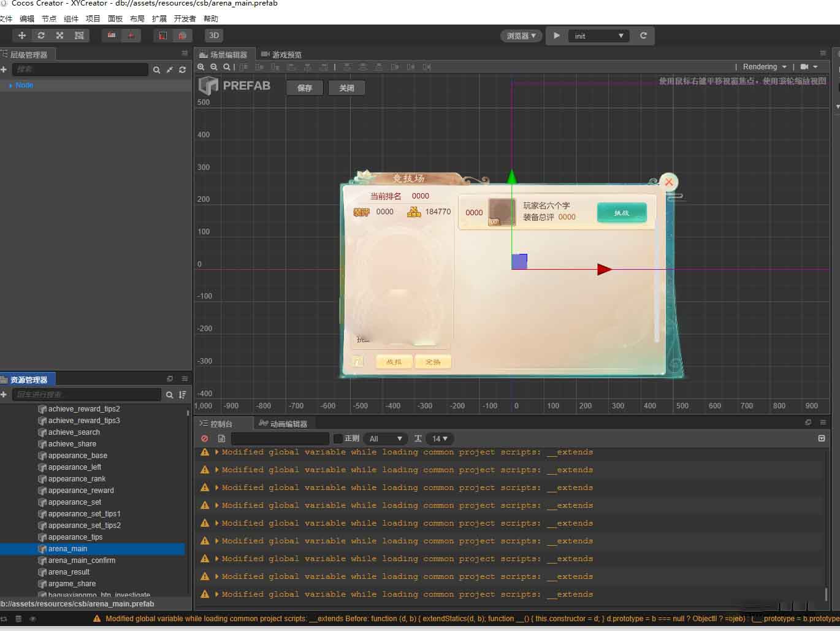This screenshot has height=631, width=840.
Task: Toggle 3D scene mode
Action: click(214, 36)
